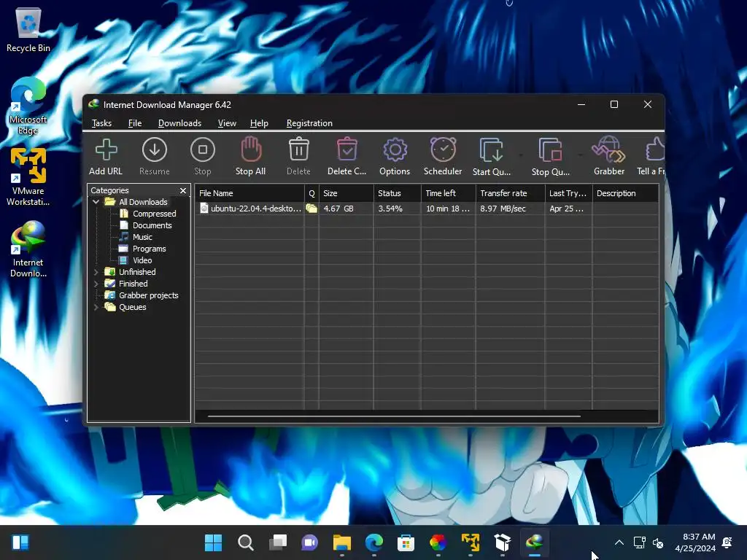Open the Tasks menu
The width and height of the screenshot is (747, 560).
101,123
